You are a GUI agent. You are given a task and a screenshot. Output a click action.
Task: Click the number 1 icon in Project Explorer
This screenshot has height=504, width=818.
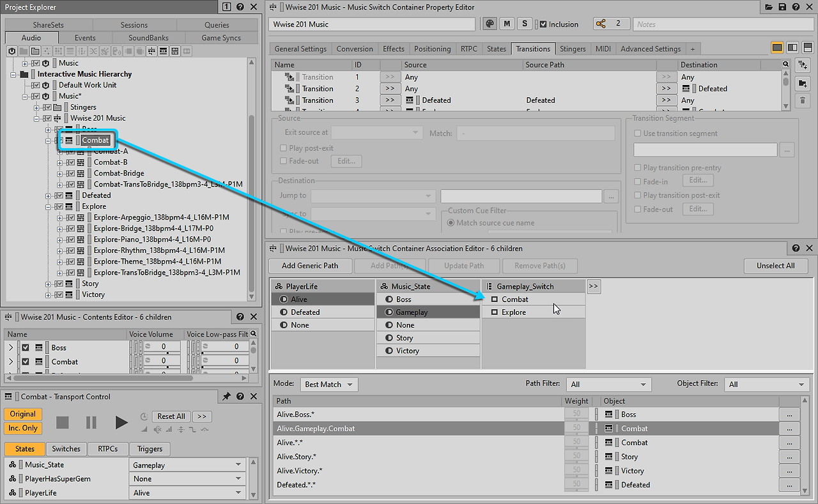227,7
